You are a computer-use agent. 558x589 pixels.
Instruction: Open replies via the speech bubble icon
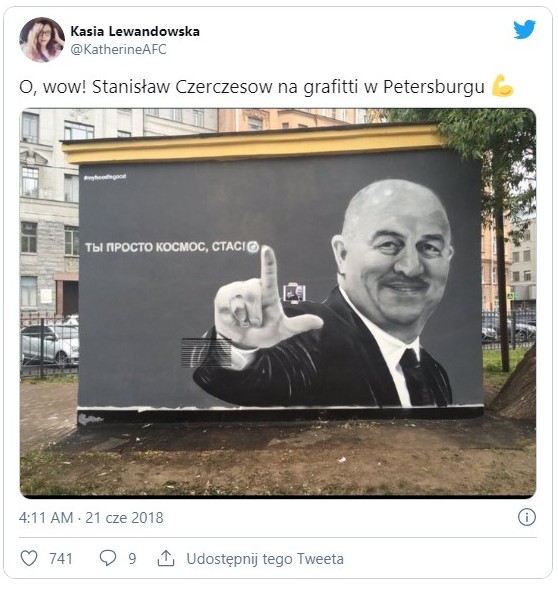click(x=108, y=558)
